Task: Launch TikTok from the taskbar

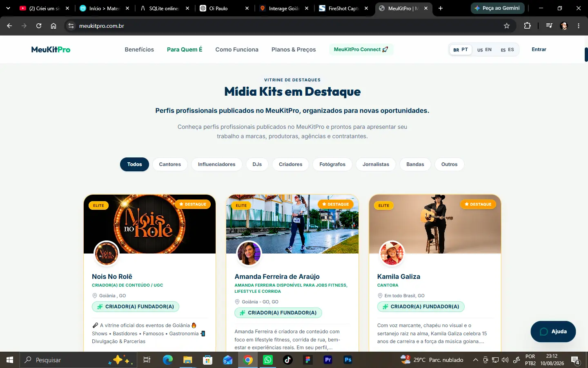Action: pos(288,360)
